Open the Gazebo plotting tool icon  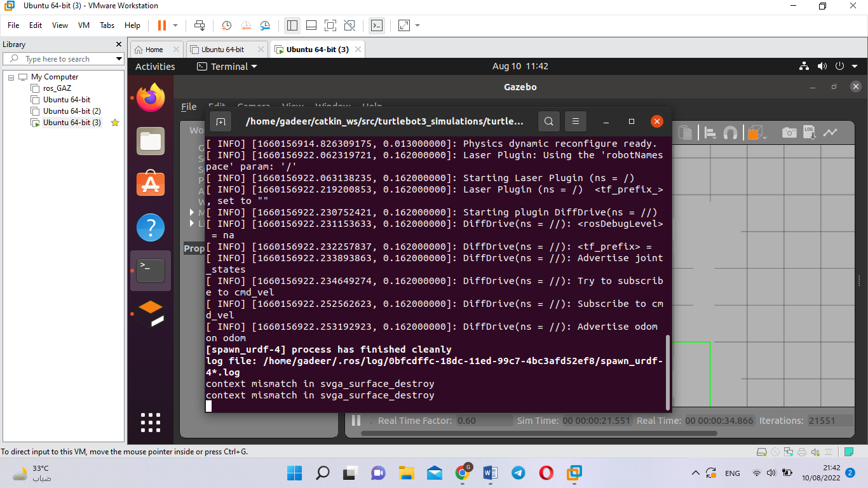click(831, 132)
